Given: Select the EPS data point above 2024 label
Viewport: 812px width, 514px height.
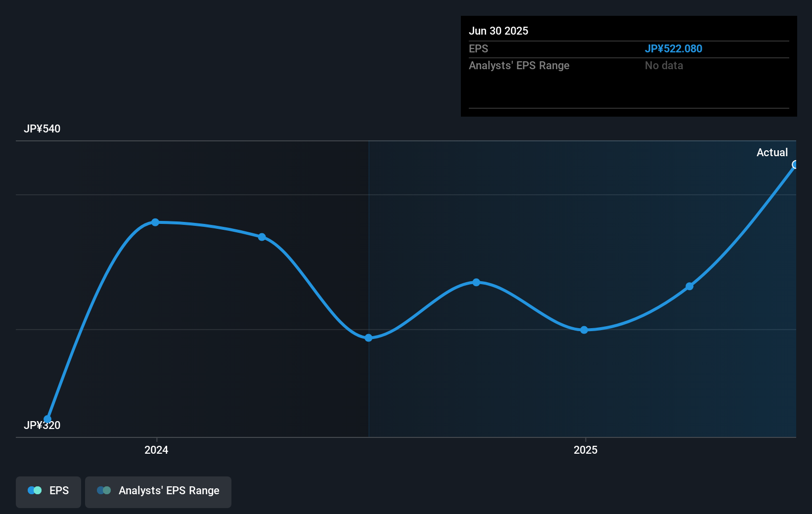Looking at the screenshot, I should tap(155, 222).
